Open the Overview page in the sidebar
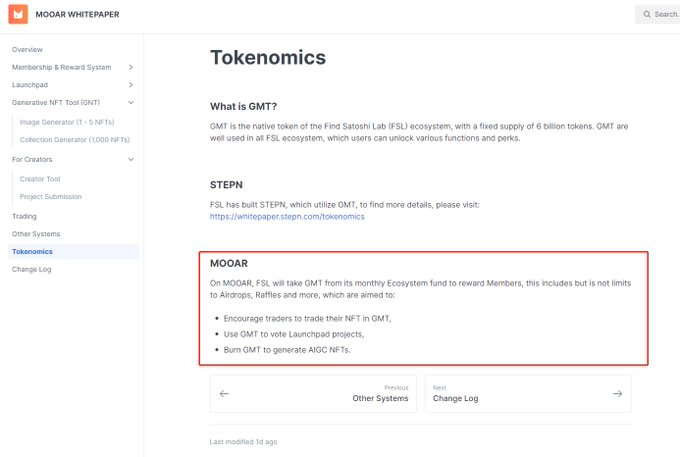Viewport: 680px width, 457px height. tap(27, 49)
